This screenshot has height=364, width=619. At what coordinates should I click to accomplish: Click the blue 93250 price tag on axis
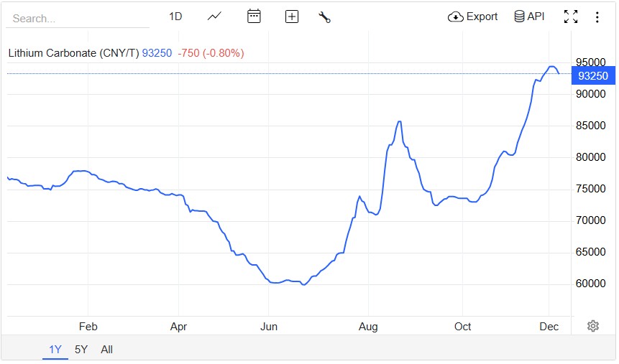(593, 76)
